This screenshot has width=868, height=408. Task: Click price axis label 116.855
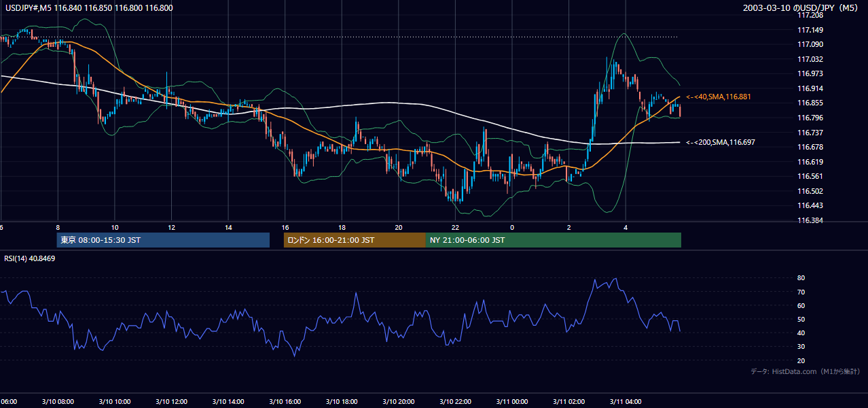(x=810, y=103)
